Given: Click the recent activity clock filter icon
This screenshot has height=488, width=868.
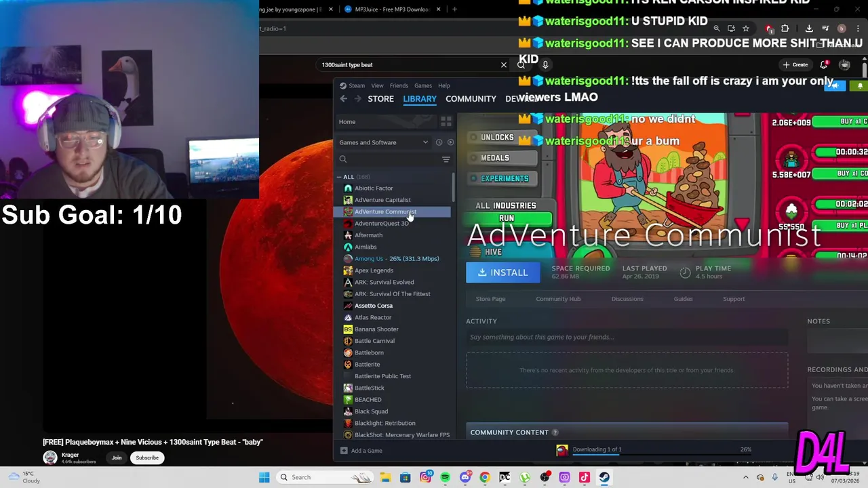Looking at the screenshot, I should click(x=439, y=142).
